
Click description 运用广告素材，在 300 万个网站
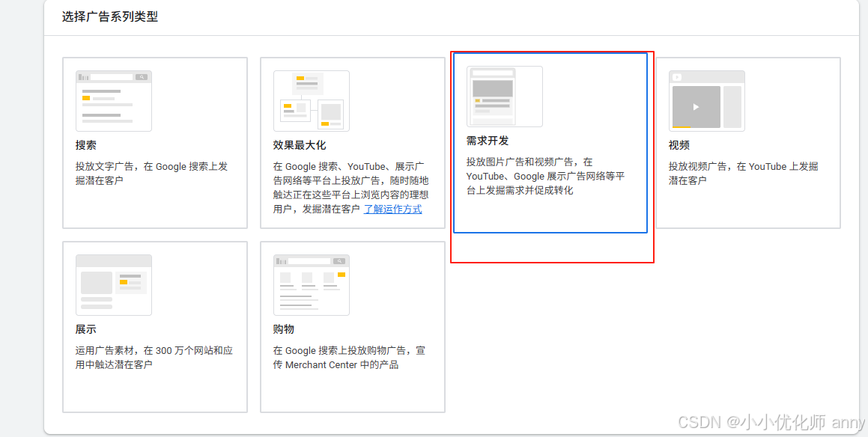click(154, 358)
